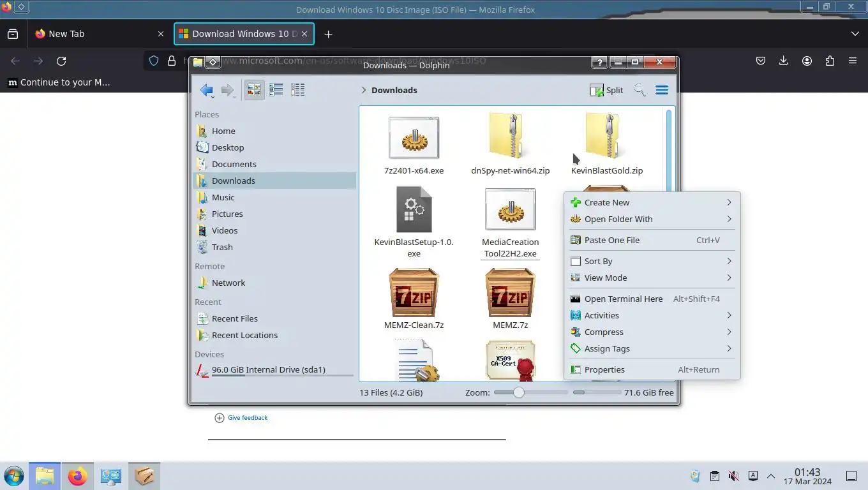The width and height of the screenshot is (868, 490).
Task: Select the MediaCreationTool22H2.exe file icon
Action: click(x=510, y=209)
